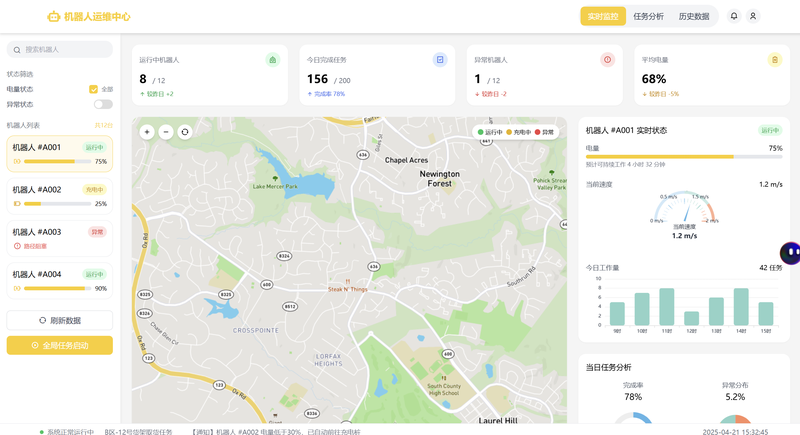Click red 异常 legend dot on map
800x435 pixels.
point(537,132)
